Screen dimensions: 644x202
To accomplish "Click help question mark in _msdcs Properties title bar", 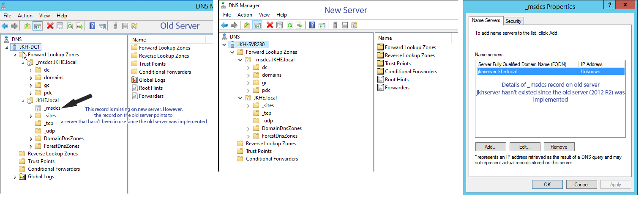I will click(x=609, y=5).
